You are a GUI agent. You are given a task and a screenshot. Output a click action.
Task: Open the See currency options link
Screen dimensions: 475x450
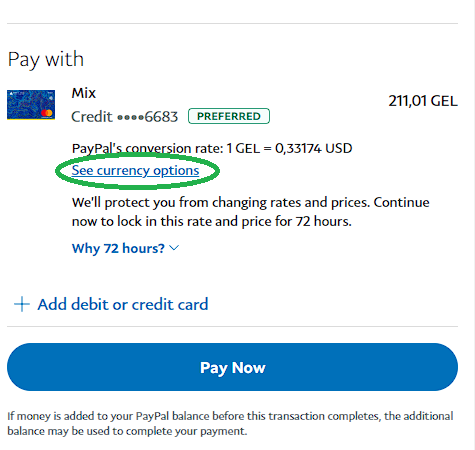click(135, 170)
